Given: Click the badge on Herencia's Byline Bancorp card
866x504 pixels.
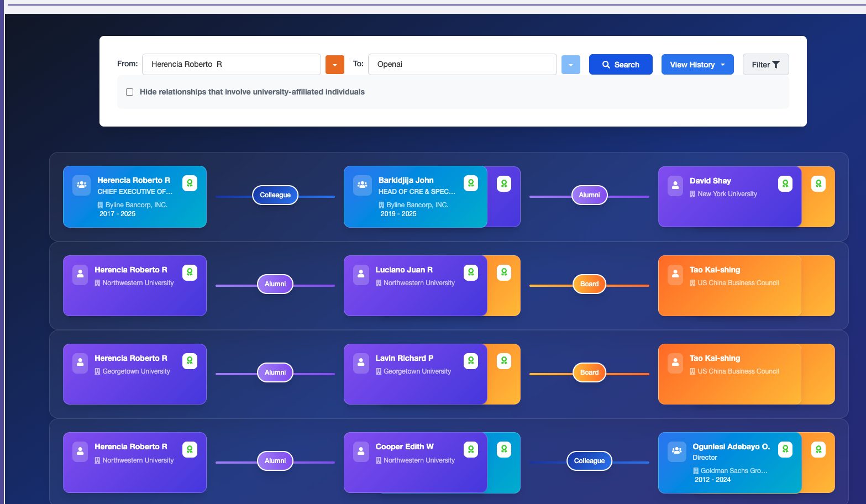Looking at the screenshot, I should point(190,183).
